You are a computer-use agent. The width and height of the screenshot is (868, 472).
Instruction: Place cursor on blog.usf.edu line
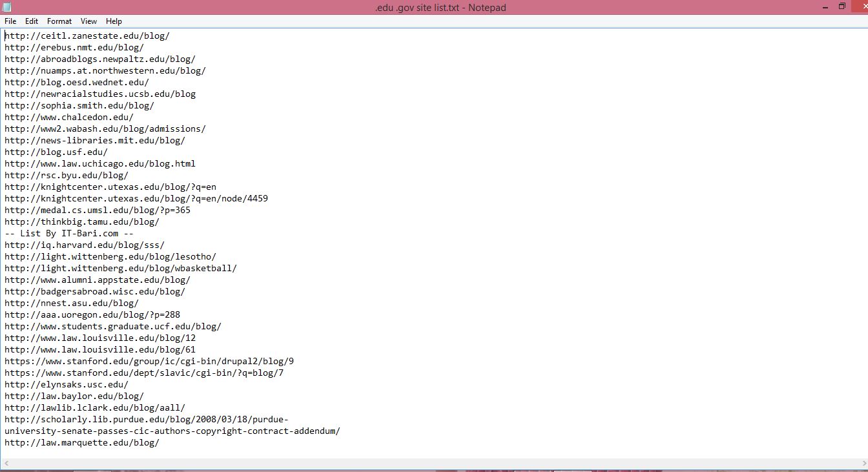pyautogui.click(x=56, y=152)
